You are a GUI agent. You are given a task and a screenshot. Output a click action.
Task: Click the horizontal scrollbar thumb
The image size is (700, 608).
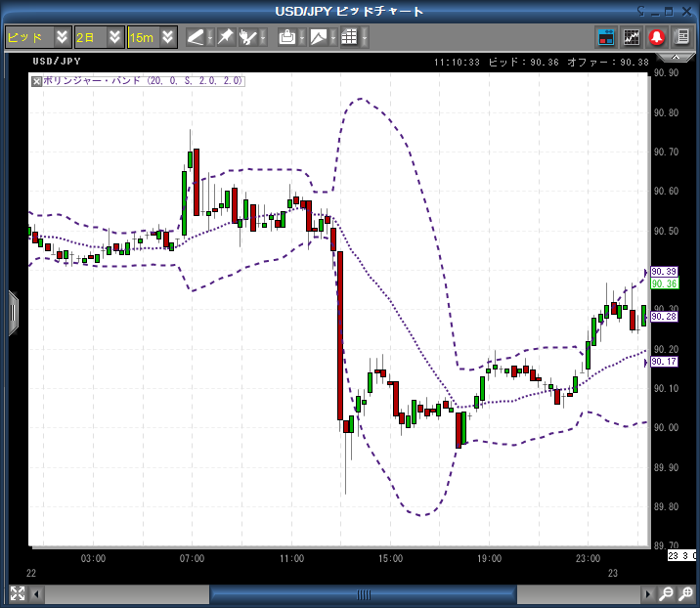tap(364, 593)
